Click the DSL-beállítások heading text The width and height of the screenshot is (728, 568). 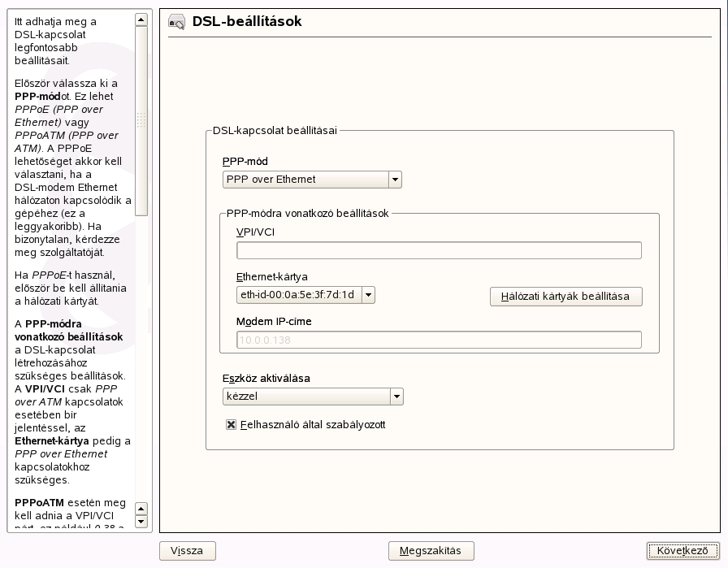point(247,22)
